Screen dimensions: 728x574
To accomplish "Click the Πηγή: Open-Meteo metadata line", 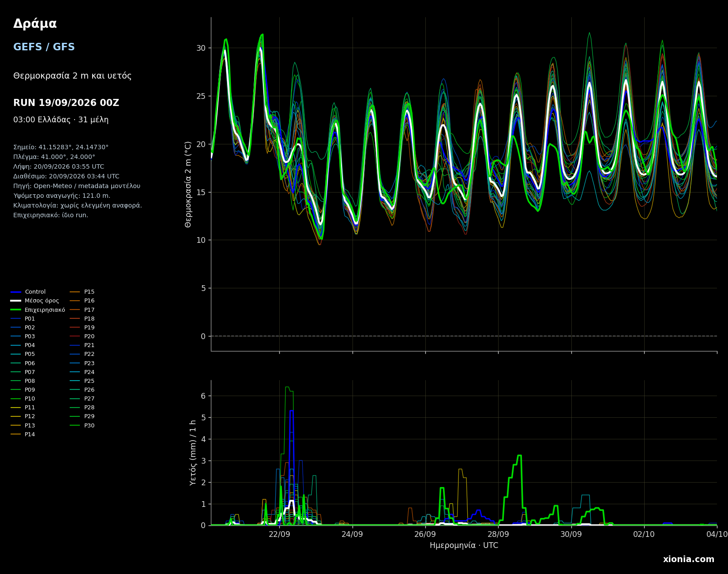I will [x=77, y=186].
